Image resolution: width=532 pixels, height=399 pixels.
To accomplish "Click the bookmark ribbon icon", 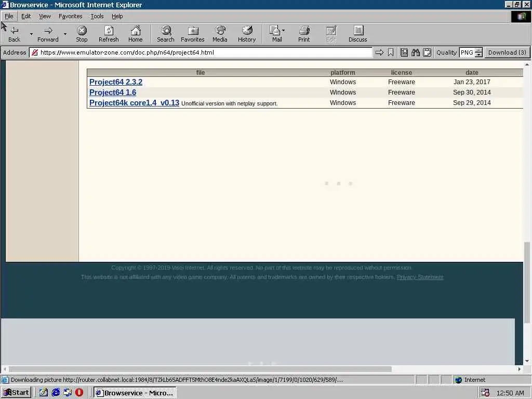I will pos(391,52).
